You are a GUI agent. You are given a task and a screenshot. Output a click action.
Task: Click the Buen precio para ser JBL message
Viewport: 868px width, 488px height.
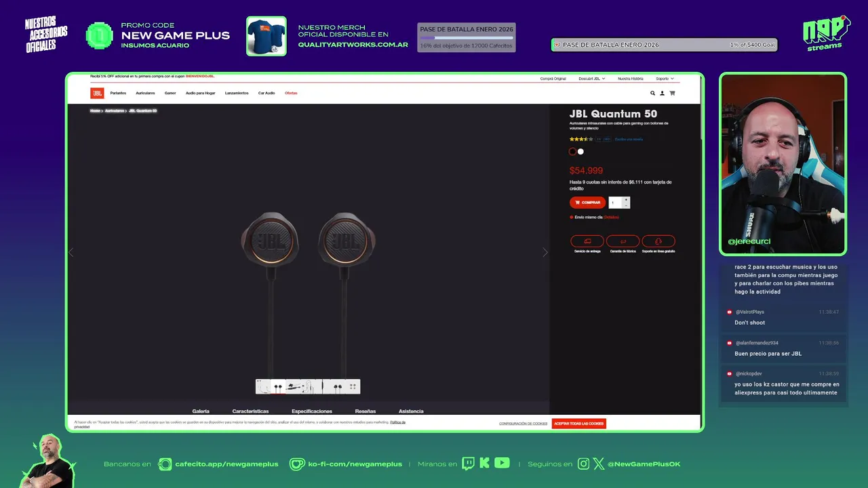(768, 354)
